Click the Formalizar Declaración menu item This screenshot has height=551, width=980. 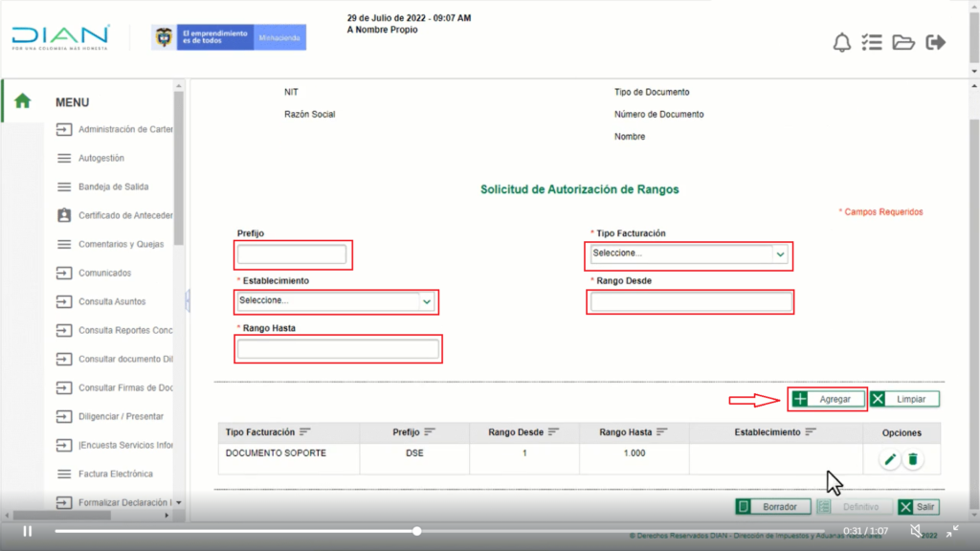click(x=123, y=503)
